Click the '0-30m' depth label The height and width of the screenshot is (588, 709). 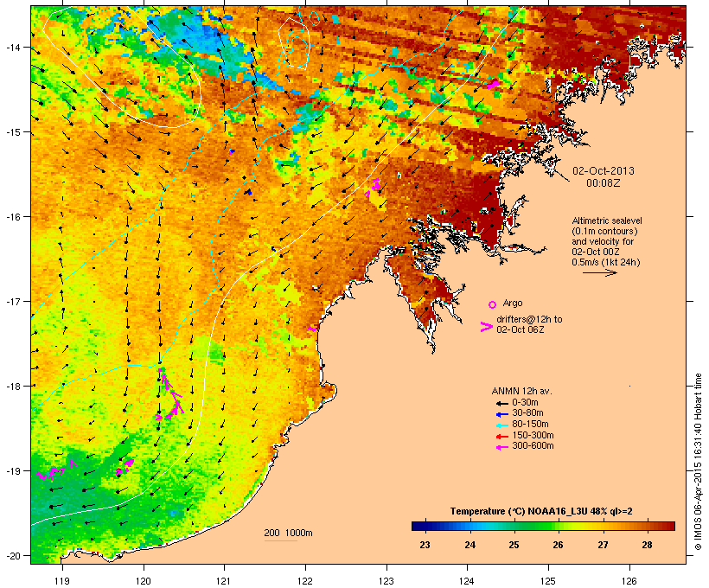525,403
